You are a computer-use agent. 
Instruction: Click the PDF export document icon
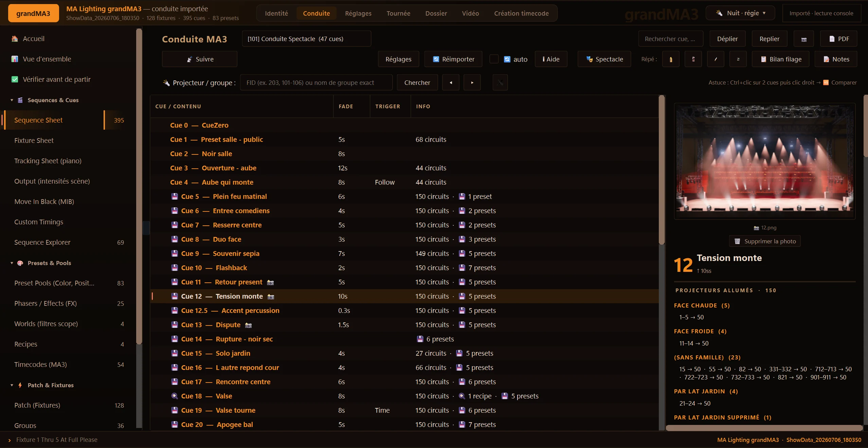[x=832, y=39]
